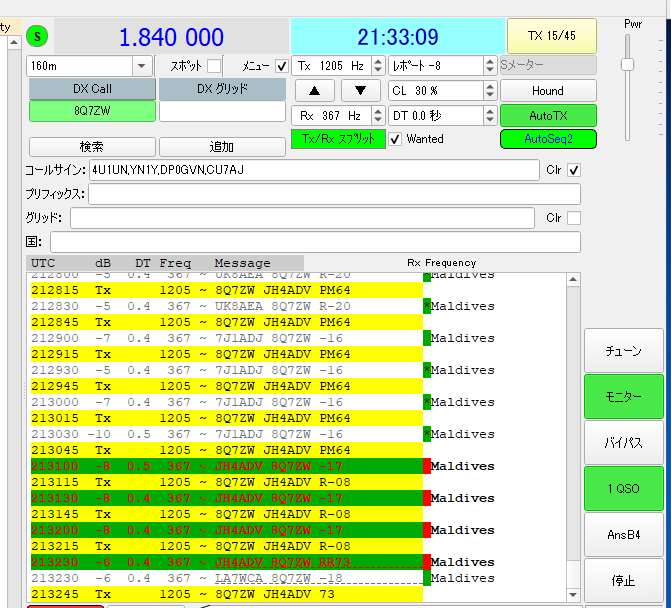Screen dimensions: 671x608
Task: Click the Rx Frequency label
Action: tap(441, 263)
